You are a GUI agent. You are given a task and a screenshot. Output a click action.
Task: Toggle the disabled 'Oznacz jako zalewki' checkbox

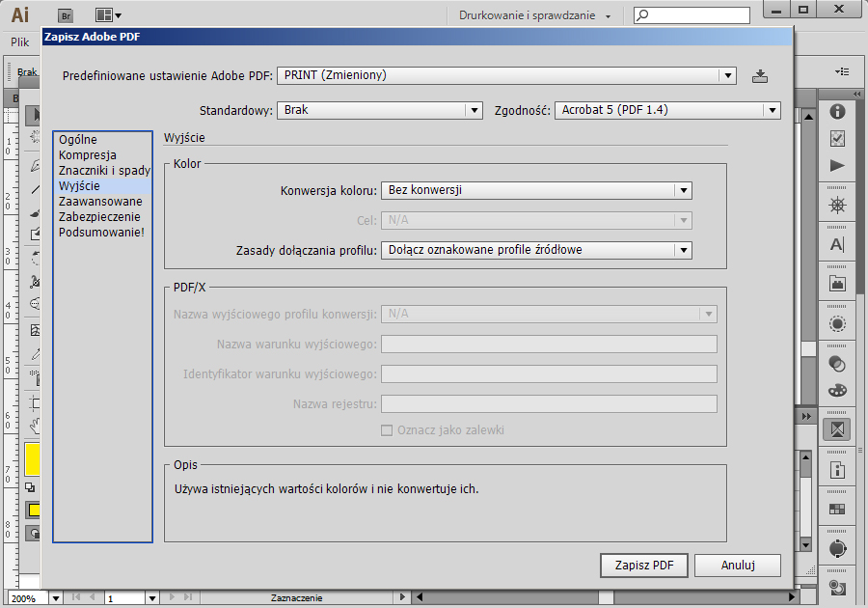coord(387,430)
